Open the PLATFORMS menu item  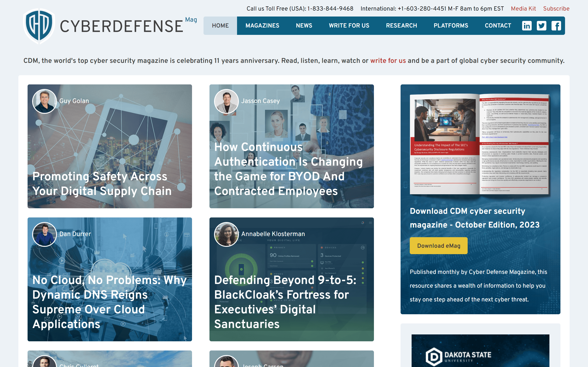click(451, 26)
